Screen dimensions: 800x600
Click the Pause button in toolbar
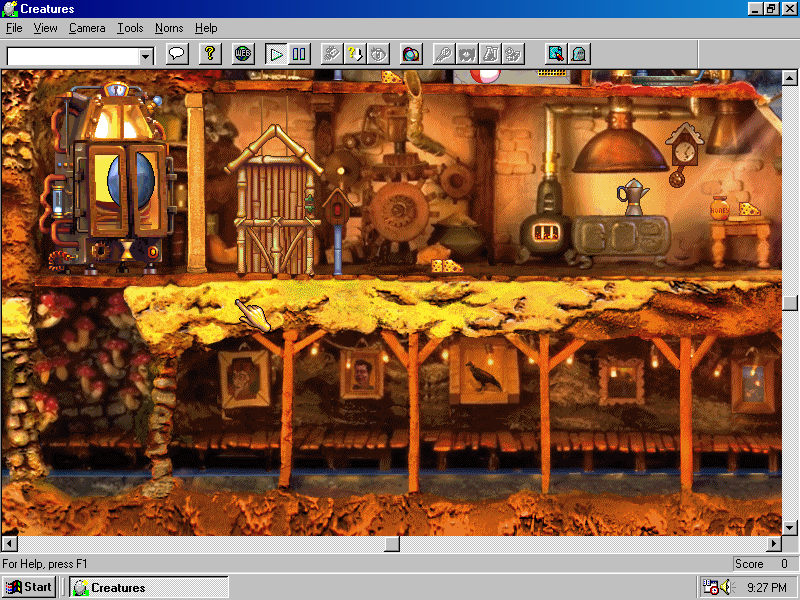coord(299,54)
